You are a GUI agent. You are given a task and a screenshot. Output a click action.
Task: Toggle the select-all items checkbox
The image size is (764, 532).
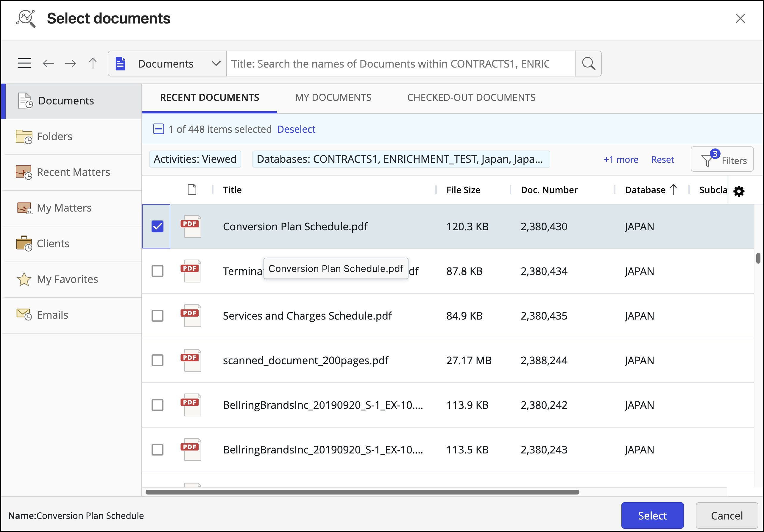point(158,129)
